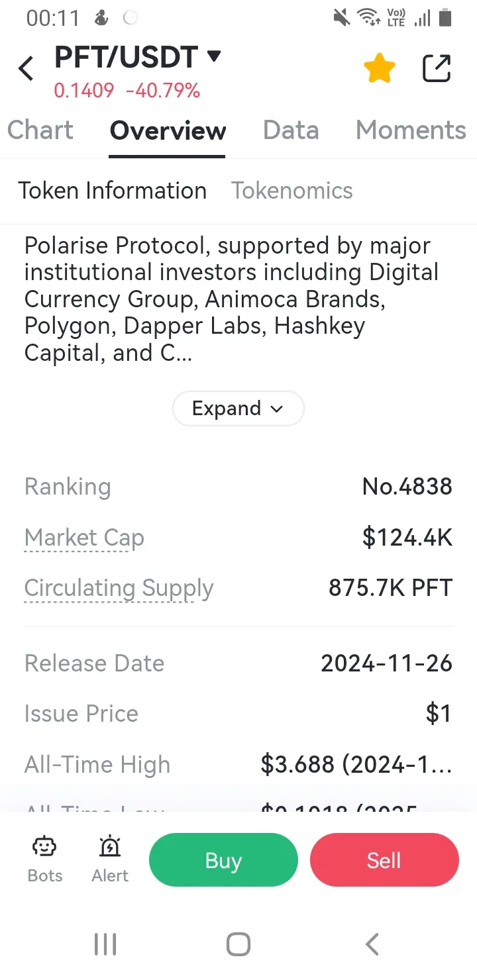
Task: Tap the truncated All-Time High value
Action: (356, 765)
